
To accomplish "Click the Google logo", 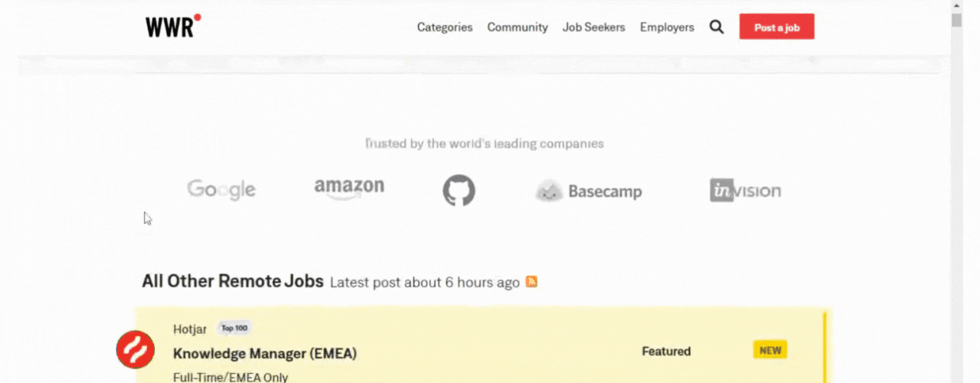I will pos(221,190).
